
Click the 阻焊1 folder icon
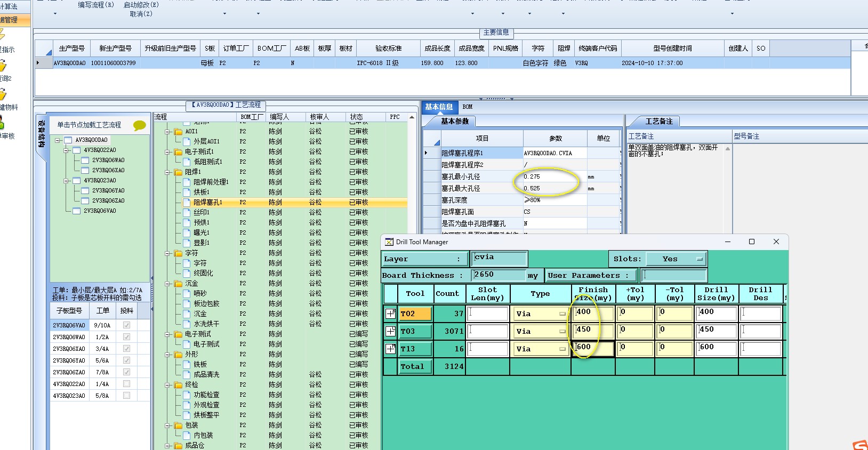tap(178, 172)
